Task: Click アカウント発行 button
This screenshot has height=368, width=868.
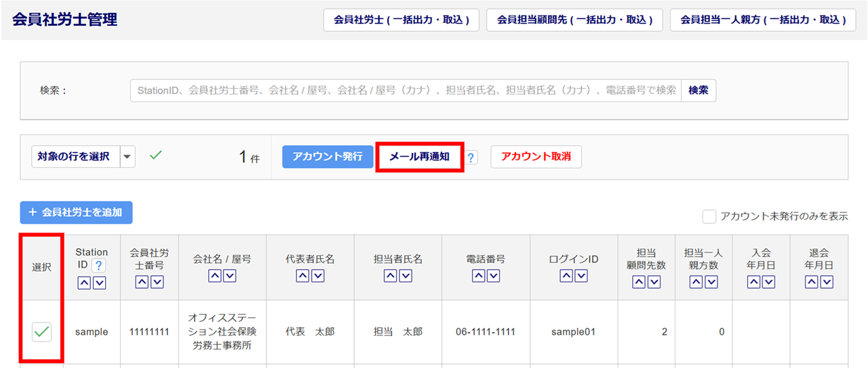Action: tap(328, 157)
